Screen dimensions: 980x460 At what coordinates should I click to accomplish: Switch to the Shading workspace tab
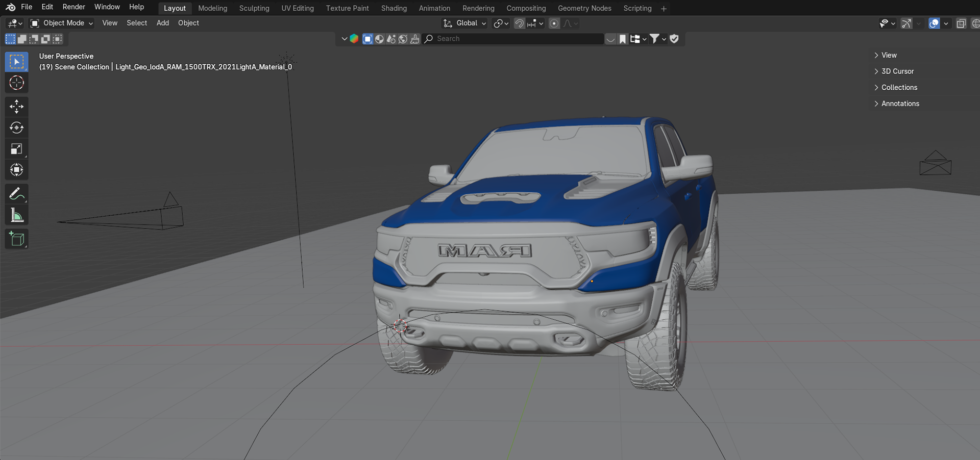point(394,8)
